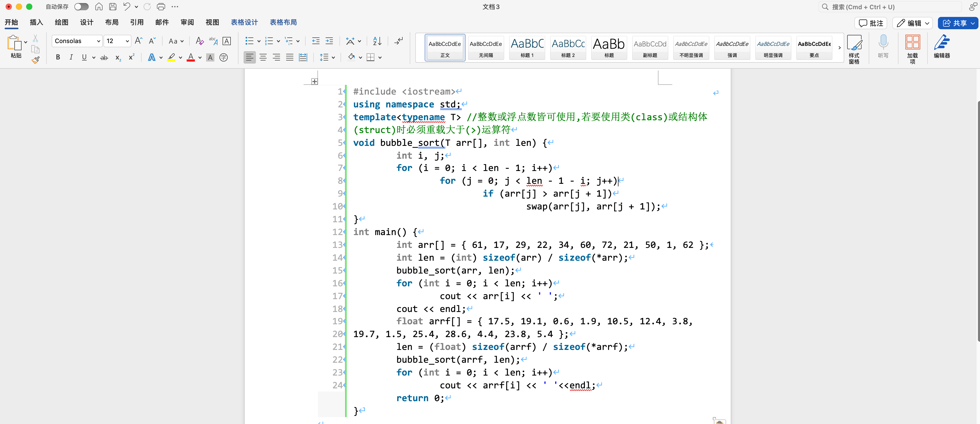Expand the bullet list dropdown arrow
Image resolution: width=980 pixels, height=424 pixels.
click(259, 41)
